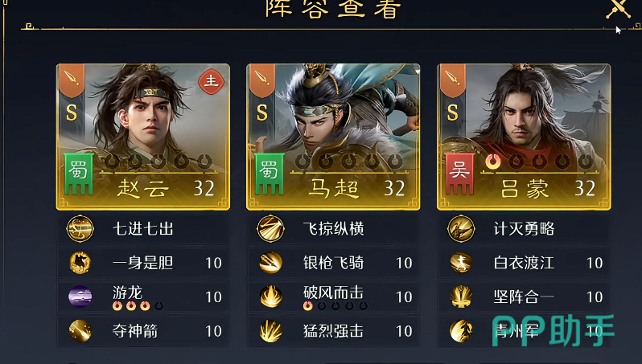
Task: Click the 一身是胆 horseman skill icon
Action: (80, 263)
